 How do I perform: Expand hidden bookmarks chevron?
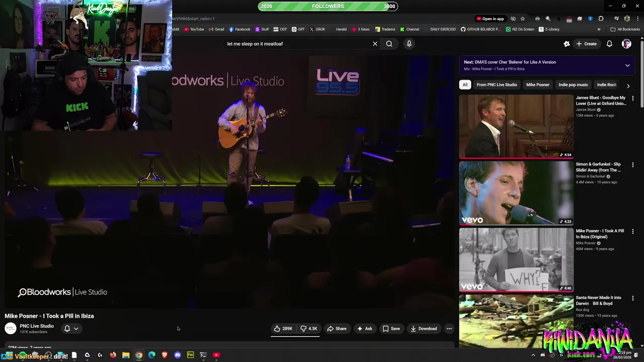pos(599,29)
